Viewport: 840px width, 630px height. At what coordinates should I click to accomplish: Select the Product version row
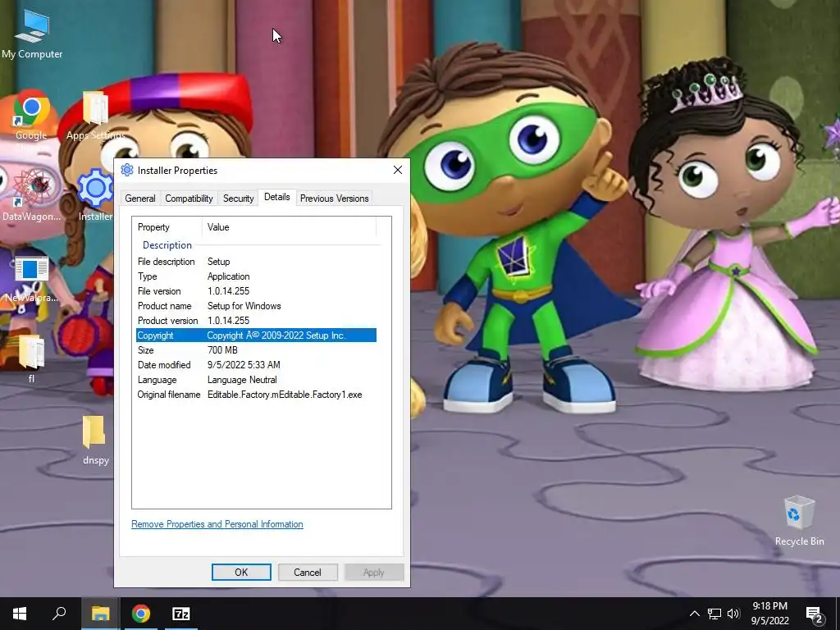click(256, 321)
